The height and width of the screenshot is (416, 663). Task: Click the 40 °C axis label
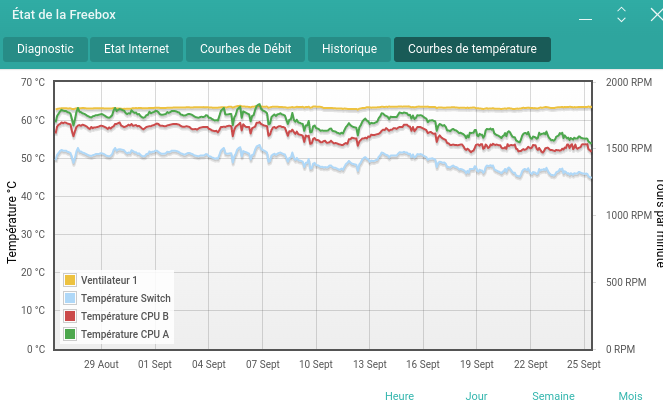click(x=33, y=196)
